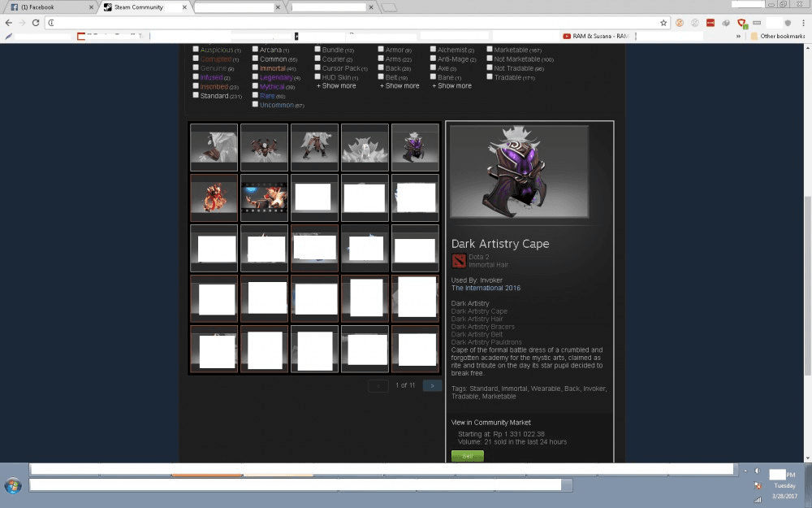Open View in Community Market
The width and height of the screenshot is (812, 508).
click(490, 423)
